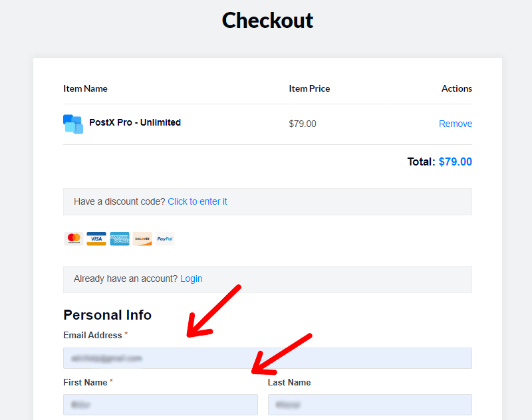
Task: Select the American Express payment icon
Action: [x=120, y=239]
